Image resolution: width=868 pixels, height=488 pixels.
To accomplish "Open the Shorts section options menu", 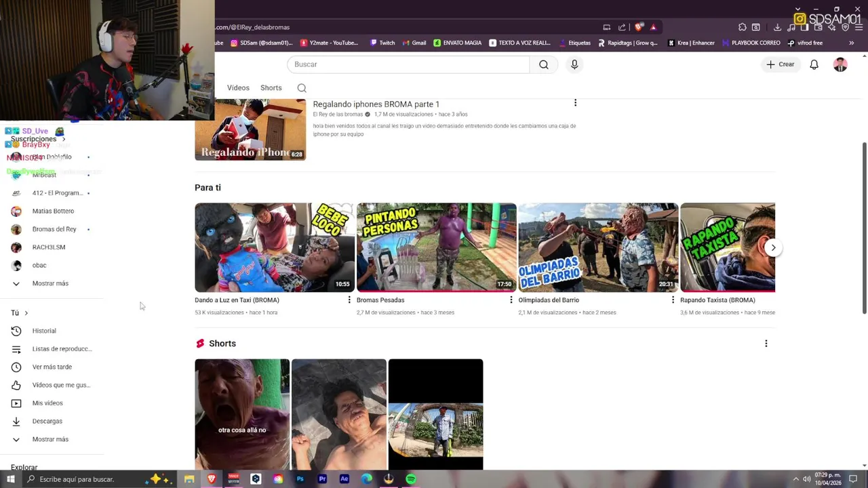I will pos(766,344).
